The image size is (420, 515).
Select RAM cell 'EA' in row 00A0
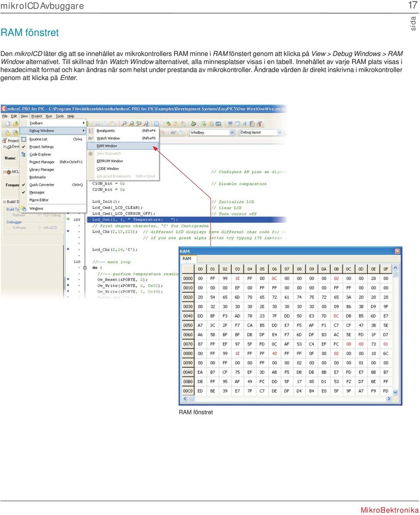click(200, 372)
